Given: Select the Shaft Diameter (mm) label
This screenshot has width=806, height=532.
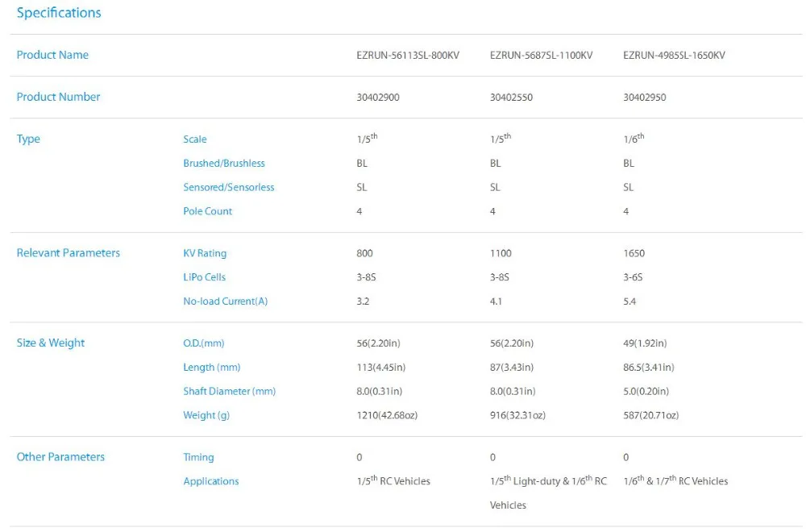Looking at the screenshot, I should 229,391.
